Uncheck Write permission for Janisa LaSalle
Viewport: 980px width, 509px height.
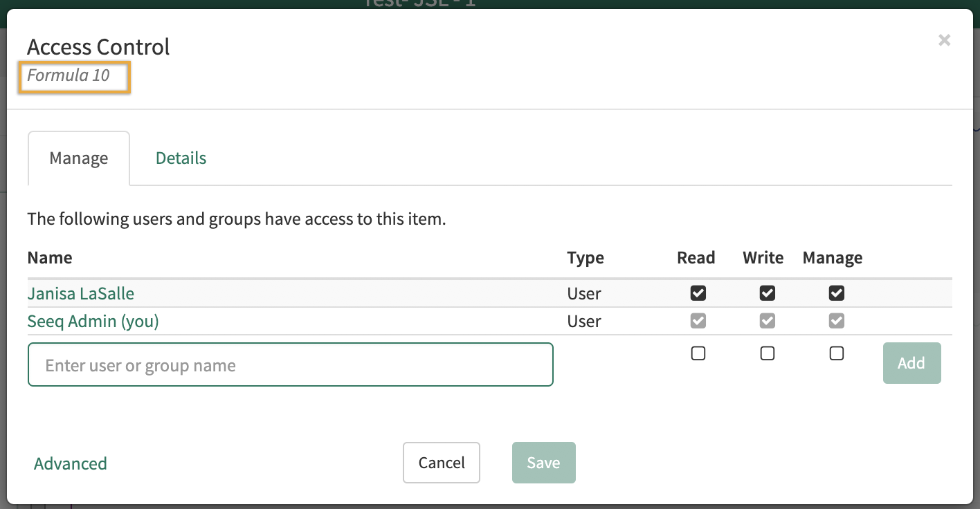pos(768,294)
